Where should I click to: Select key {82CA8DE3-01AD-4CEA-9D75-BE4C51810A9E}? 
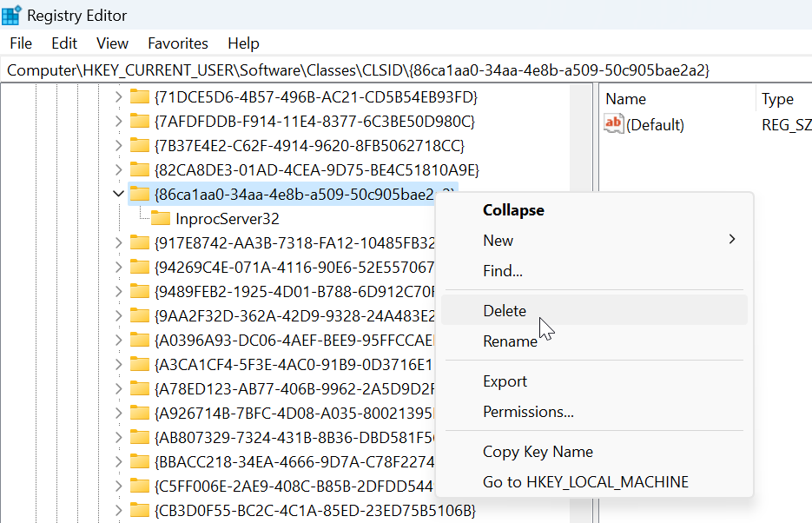tap(317, 170)
